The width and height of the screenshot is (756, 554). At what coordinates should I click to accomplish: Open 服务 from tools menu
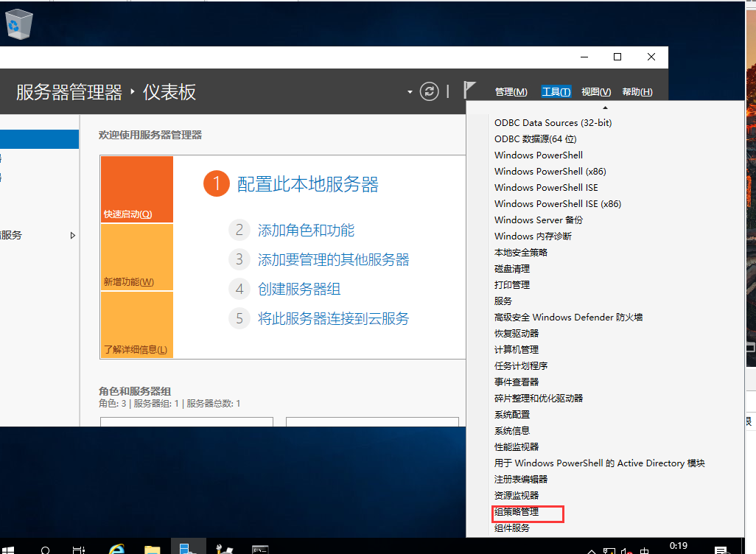pos(503,301)
